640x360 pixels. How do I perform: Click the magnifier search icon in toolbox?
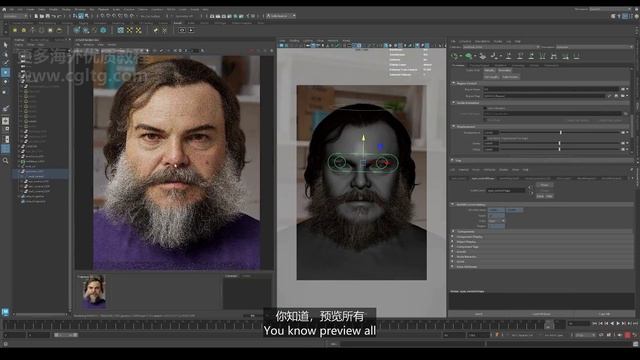5,161
